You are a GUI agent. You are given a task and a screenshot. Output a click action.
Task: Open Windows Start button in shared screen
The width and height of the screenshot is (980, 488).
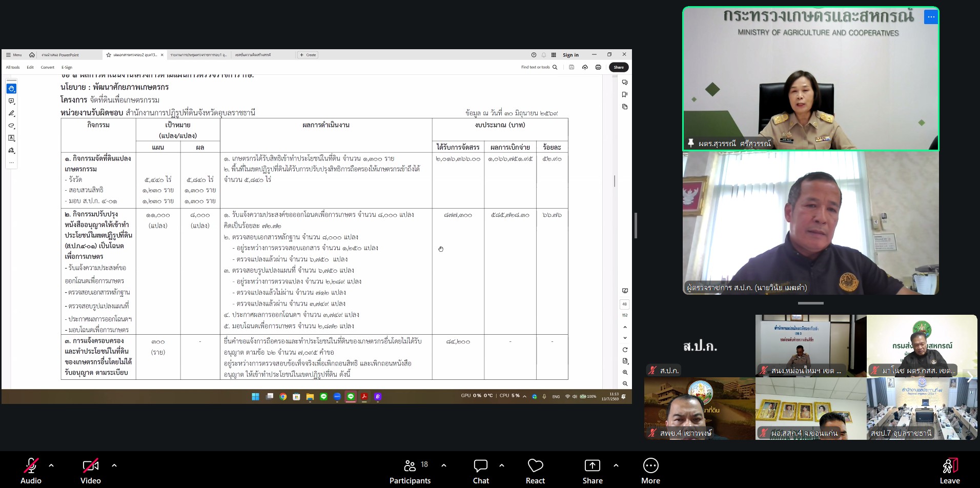coord(255,396)
